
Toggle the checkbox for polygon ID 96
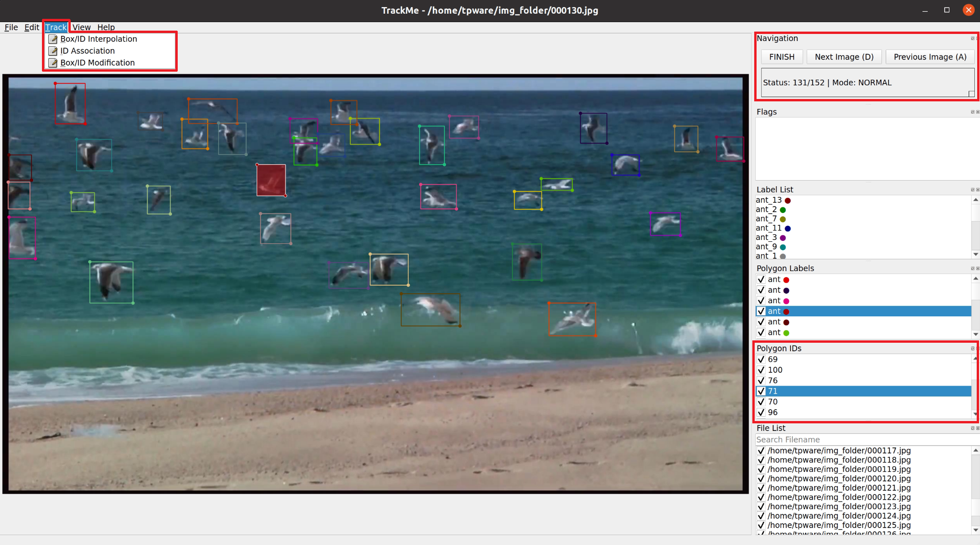click(x=761, y=413)
